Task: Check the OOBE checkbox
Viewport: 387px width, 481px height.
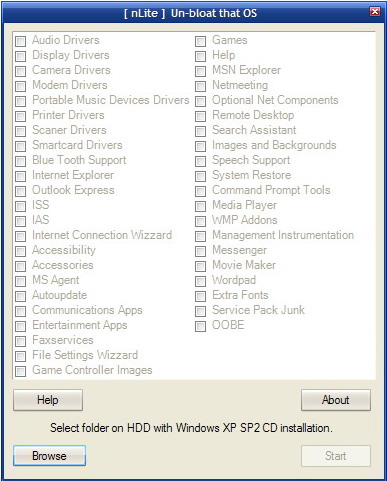Action: (x=200, y=326)
